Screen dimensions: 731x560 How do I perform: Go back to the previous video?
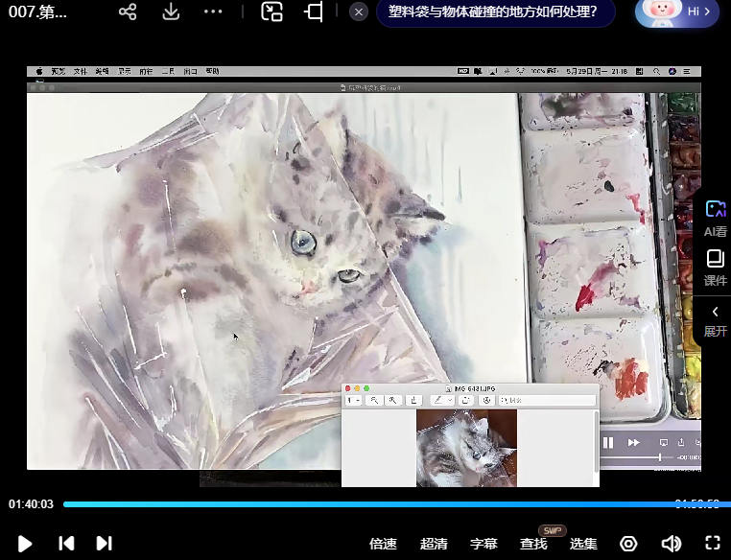click(66, 543)
